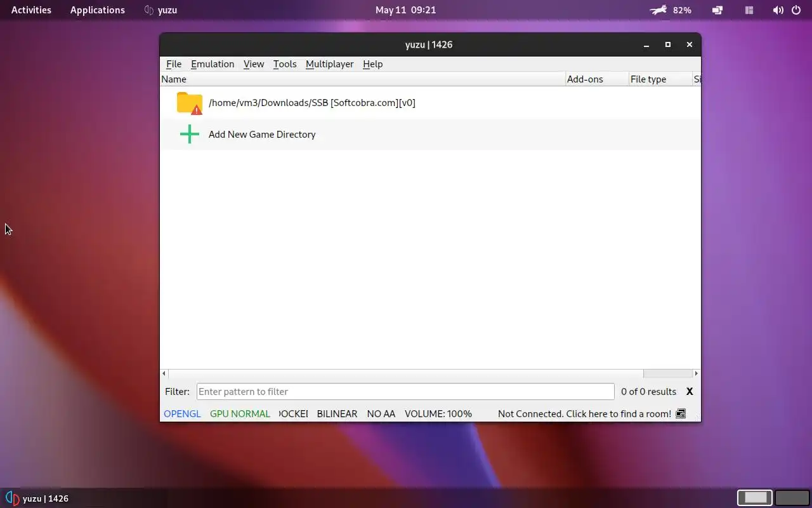
Task: Clear the filter with the X button
Action: (690, 392)
